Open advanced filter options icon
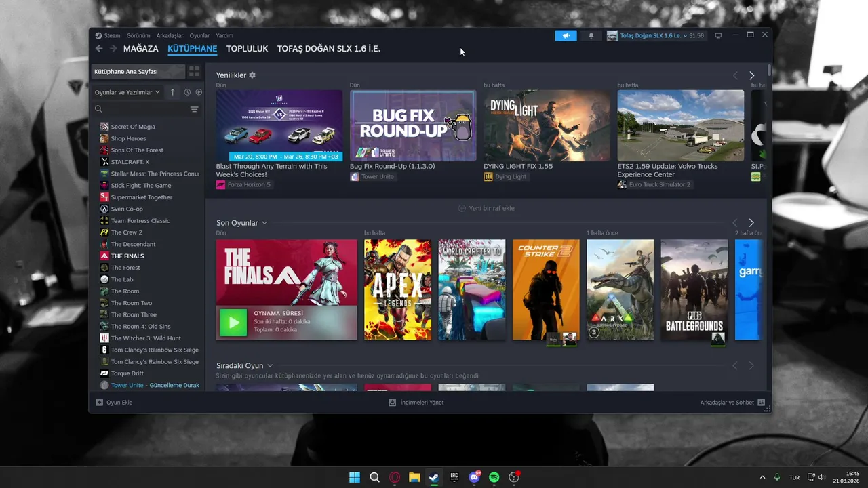Screen dimensions: 868x488 point(194,109)
